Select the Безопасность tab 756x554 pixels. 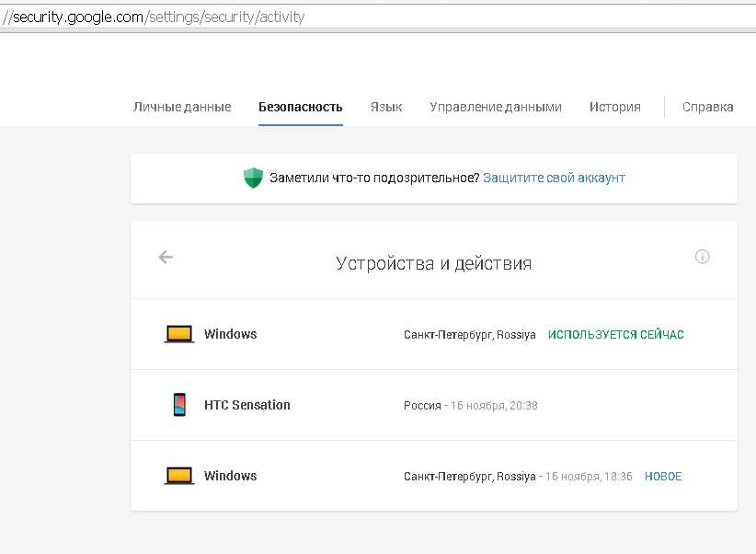301,107
